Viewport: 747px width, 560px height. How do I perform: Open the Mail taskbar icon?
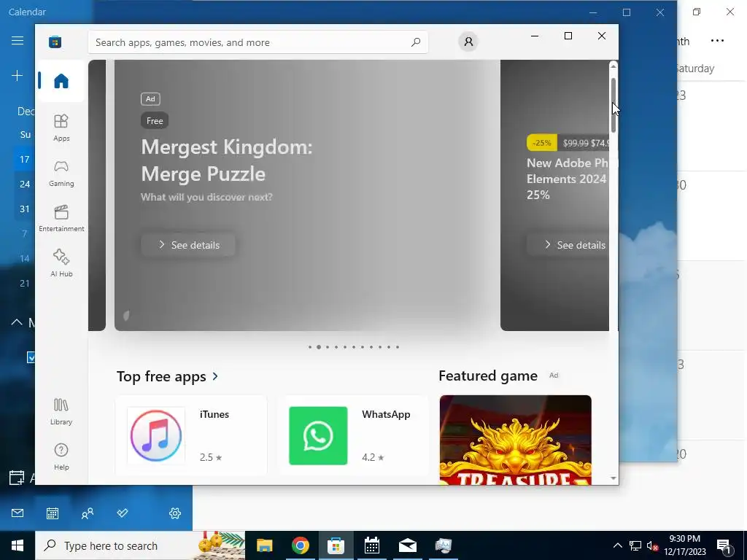point(407,545)
